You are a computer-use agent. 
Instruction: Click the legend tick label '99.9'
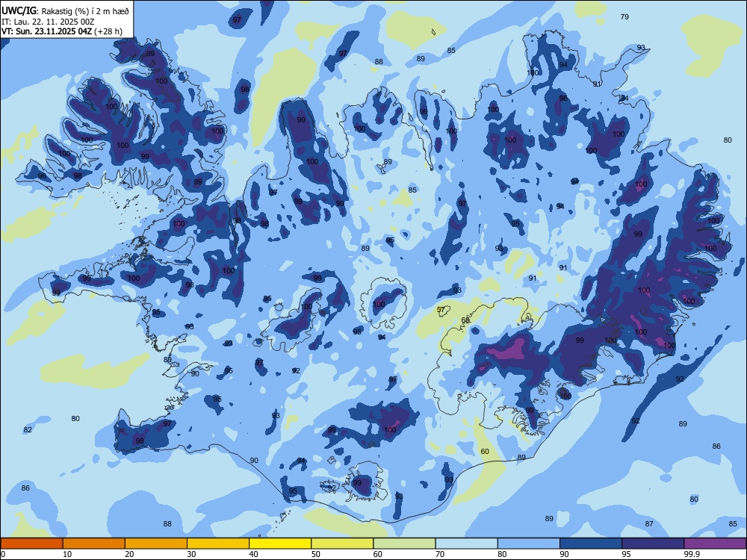(x=691, y=554)
